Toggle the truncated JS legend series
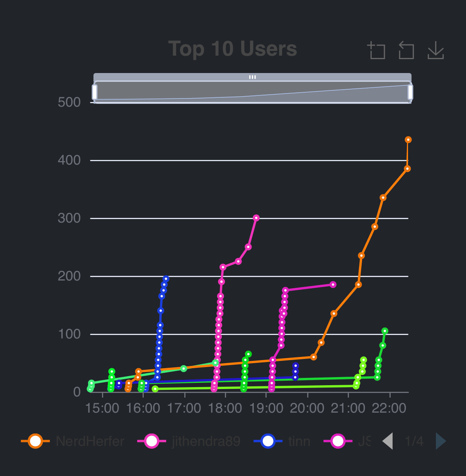The height and width of the screenshot is (476, 466). [x=347, y=441]
